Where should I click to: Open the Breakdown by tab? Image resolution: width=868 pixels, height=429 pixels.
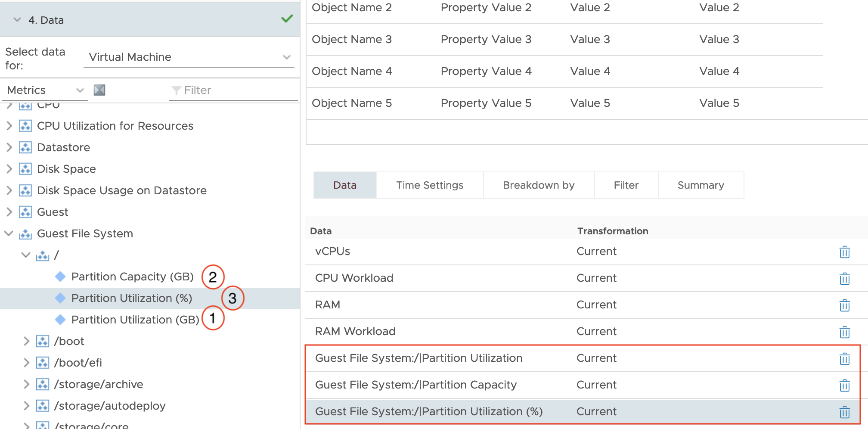pos(539,185)
